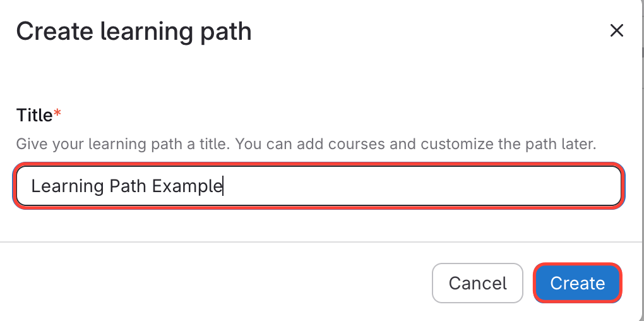Click the word "courses" in the helper text
Viewport: 644px width, 321px height.
click(362, 143)
